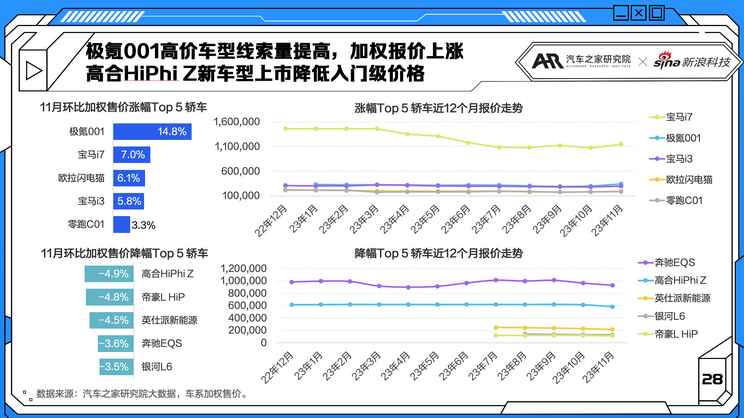This screenshot has width=744, height=418.
Task: Click the title 涨幅Top 5 轿车近12个月报价走势
Action: (438, 108)
